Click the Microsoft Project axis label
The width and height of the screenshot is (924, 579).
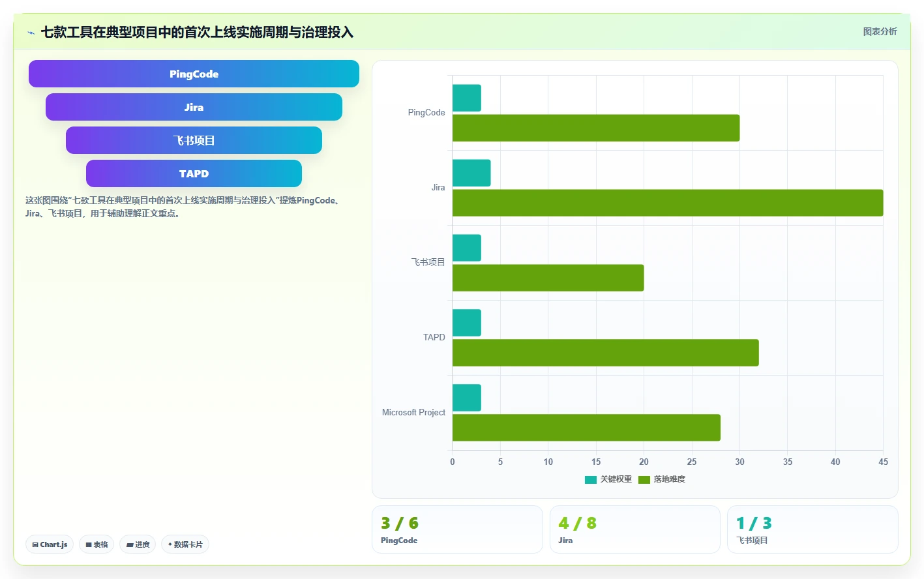pyautogui.click(x=413, y=413)
